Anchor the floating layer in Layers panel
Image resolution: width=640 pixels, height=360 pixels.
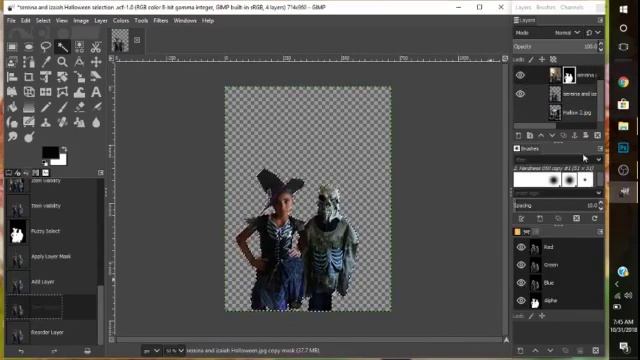pos(574,136)
